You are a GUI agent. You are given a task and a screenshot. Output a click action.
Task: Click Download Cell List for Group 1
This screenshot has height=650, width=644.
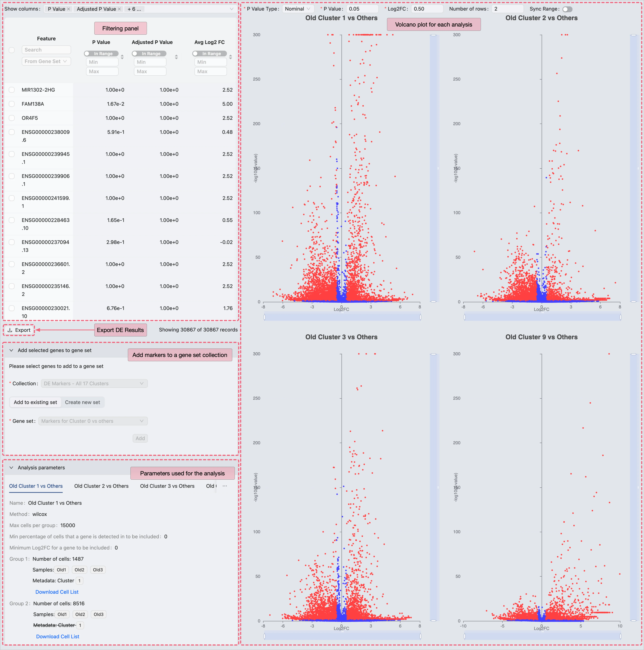coord(57,592)
